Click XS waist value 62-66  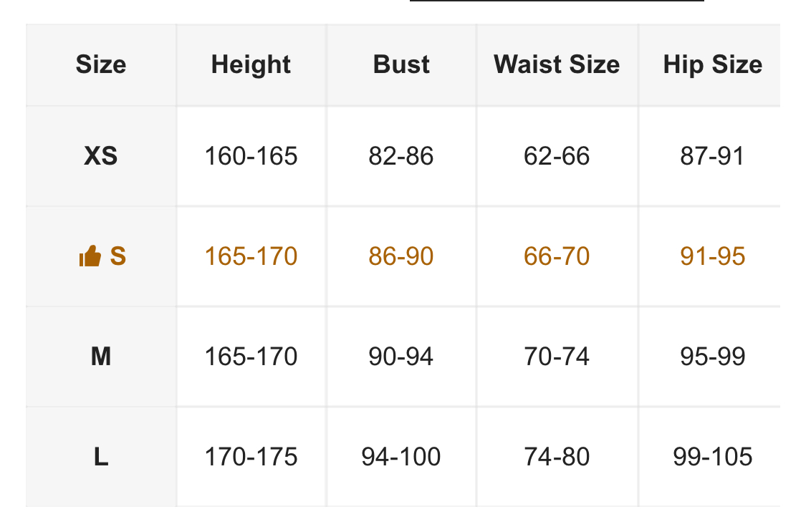[x=557, y=156]
